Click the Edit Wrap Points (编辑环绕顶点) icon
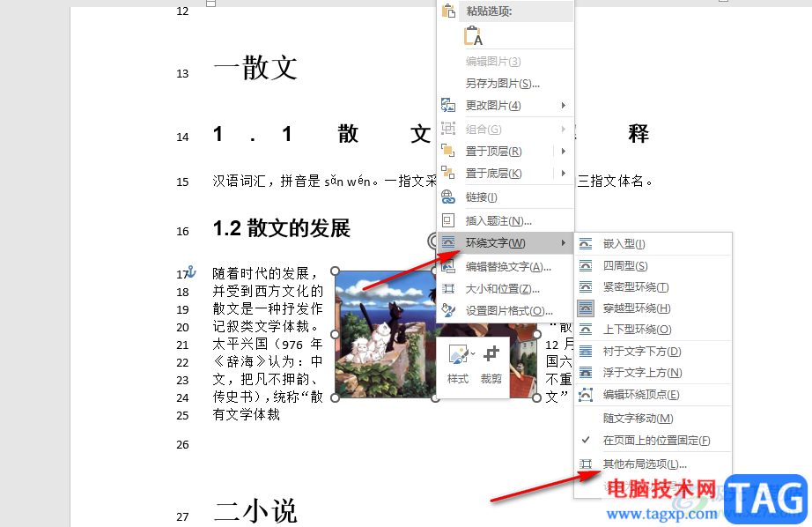Viewport: 812px width, 527px height. (x=586, y=395)
